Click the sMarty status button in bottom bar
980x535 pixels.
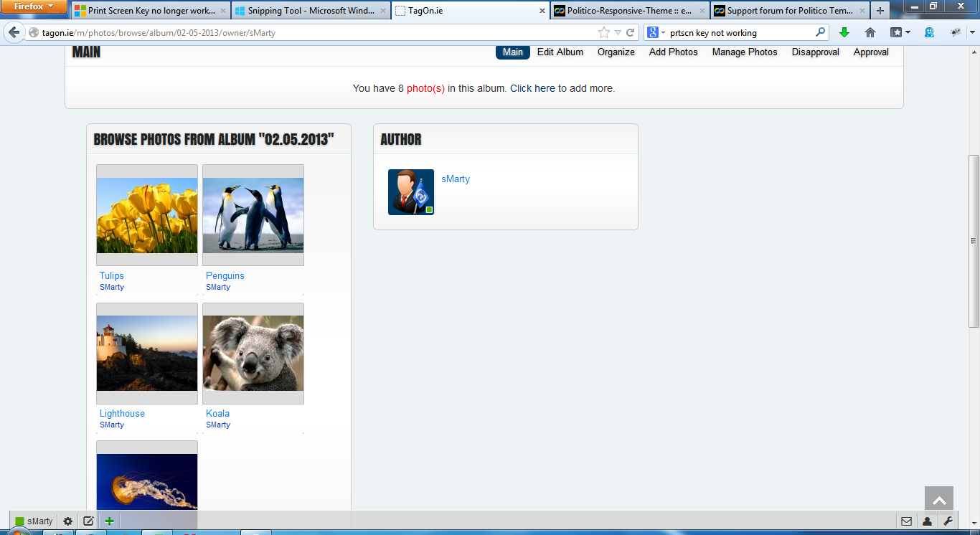(34, 521)
